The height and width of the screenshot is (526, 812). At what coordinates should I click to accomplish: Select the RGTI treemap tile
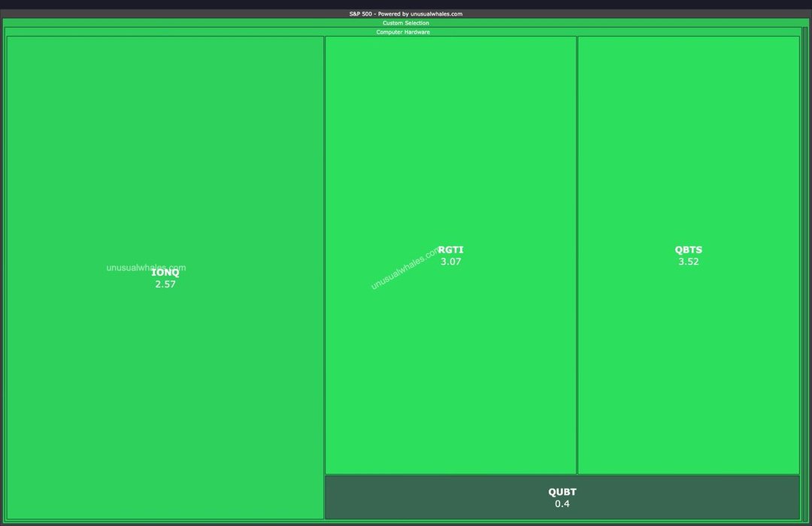(x=450, y=255)
